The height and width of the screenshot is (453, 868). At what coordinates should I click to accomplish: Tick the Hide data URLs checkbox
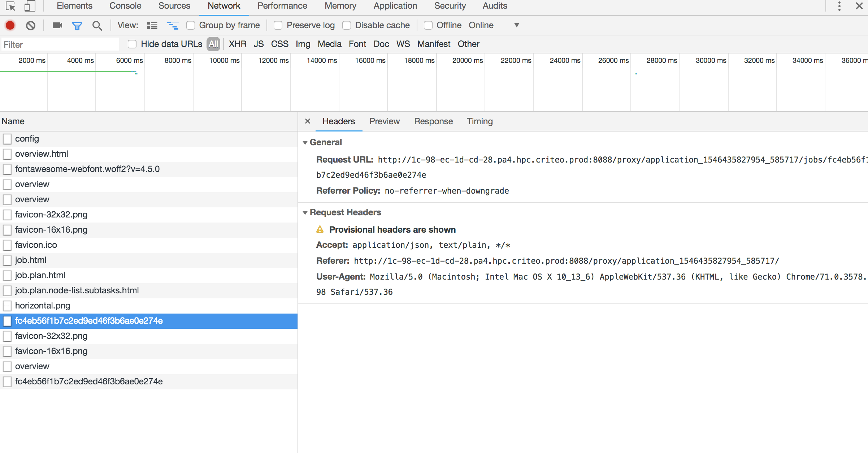coord(132,44)
